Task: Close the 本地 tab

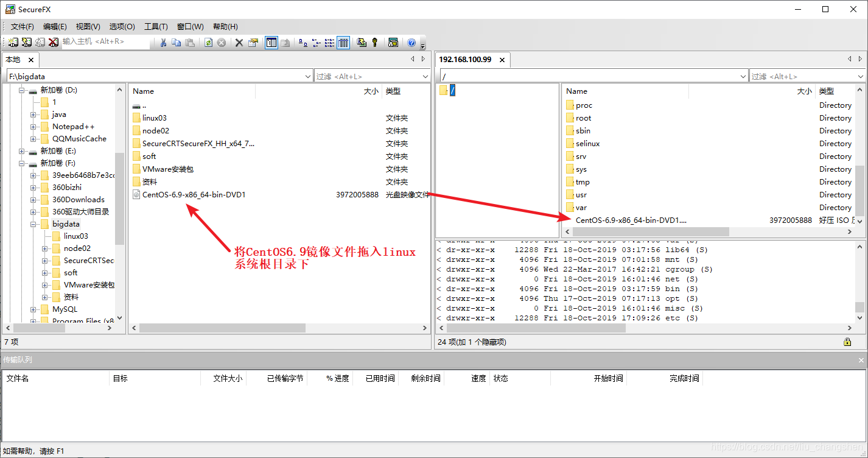Action: tap(31, 60)
